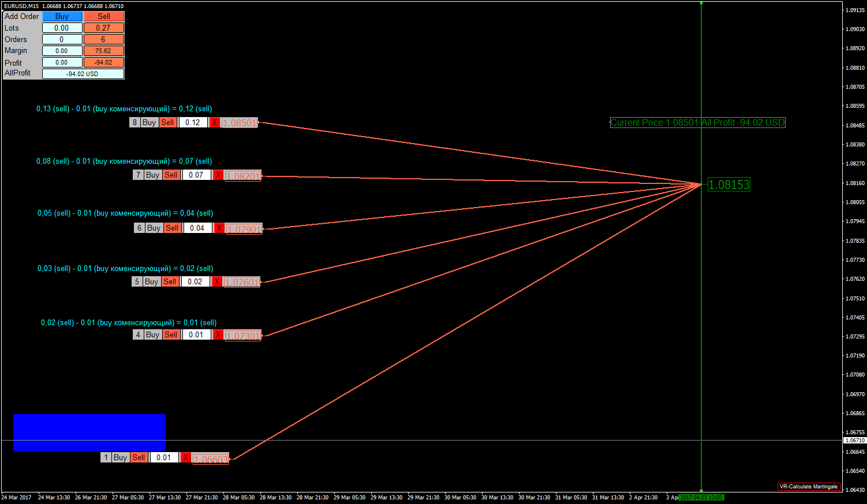Delete order 5 with red X
Viewport: 867px width, 504px height.
point(217,281)
